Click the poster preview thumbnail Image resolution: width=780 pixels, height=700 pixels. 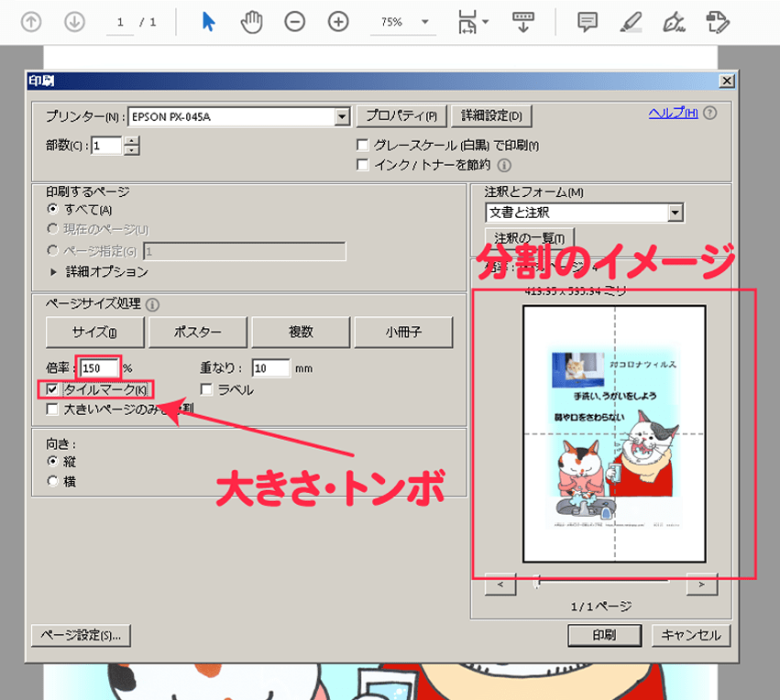point(614,433)
